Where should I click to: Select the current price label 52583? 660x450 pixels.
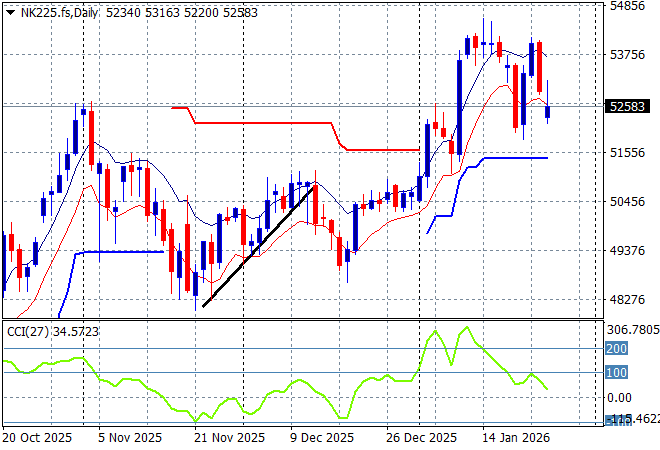[627, 107]
